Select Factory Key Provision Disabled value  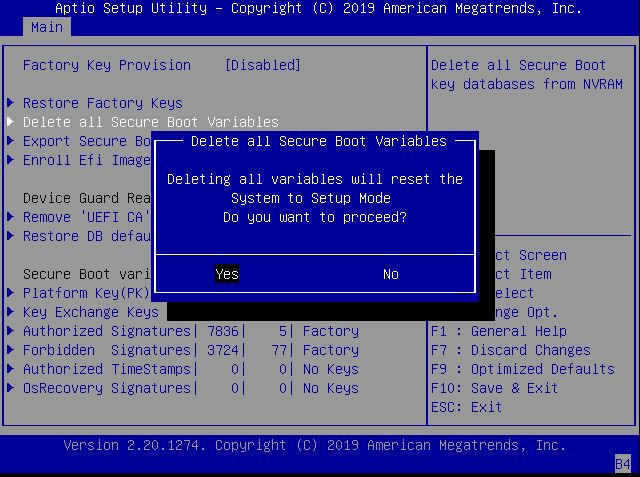click(x=263, y=65)
